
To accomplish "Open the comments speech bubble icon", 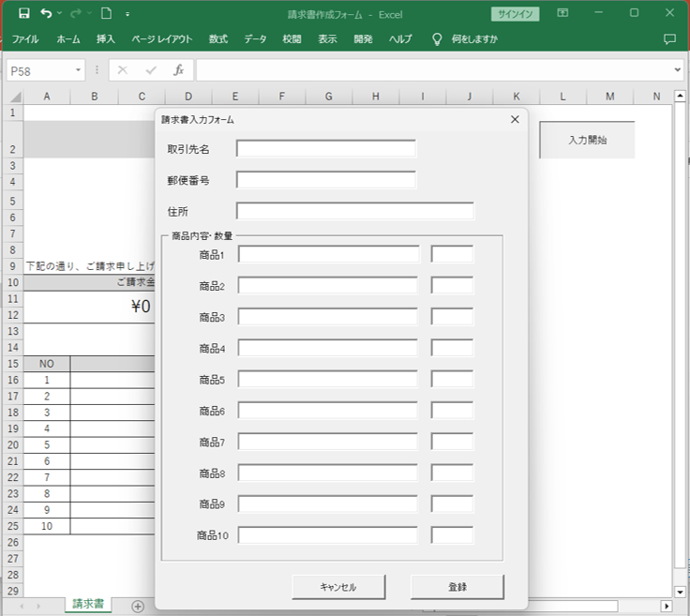I will coord(669,39).
